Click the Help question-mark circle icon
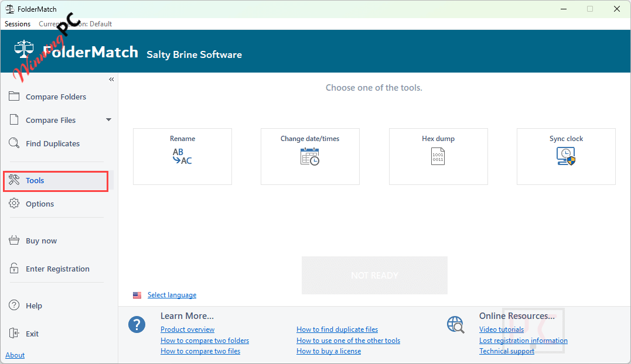The width and height of the screenshot is (631, 364). pos(14,305)
